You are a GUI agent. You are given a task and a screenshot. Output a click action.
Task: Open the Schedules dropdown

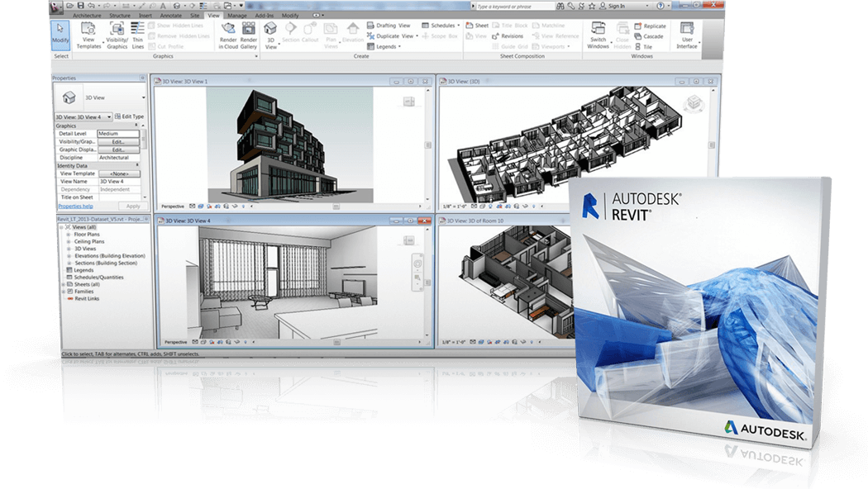click(x=441, y=26)
